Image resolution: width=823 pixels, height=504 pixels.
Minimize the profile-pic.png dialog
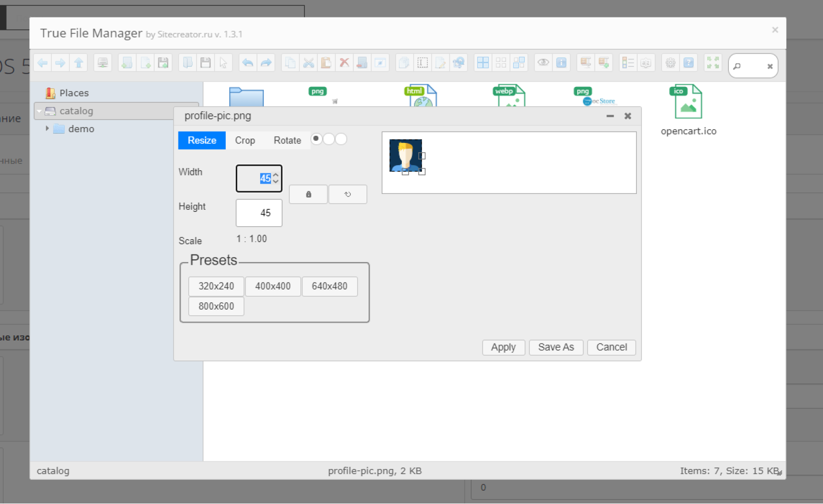coord(610,116)
